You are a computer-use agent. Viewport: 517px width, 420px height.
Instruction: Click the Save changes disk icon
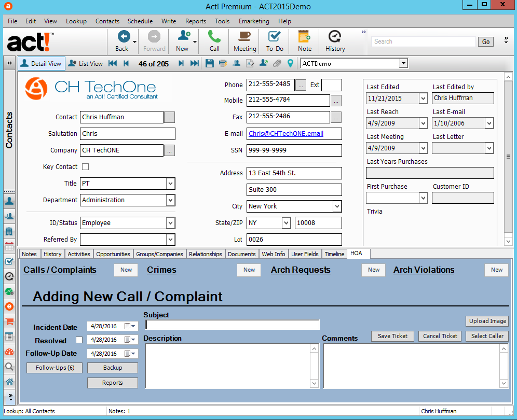coord(209,63)
